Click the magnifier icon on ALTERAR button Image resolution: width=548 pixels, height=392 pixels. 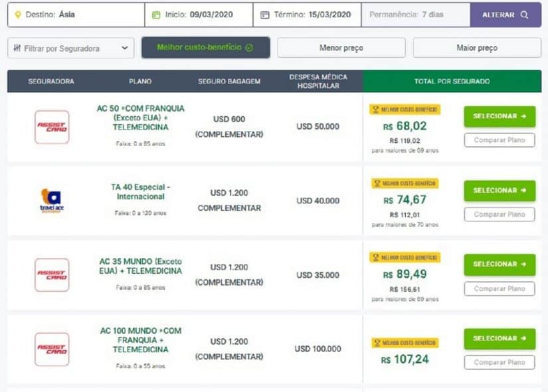[x=524, y=15]
